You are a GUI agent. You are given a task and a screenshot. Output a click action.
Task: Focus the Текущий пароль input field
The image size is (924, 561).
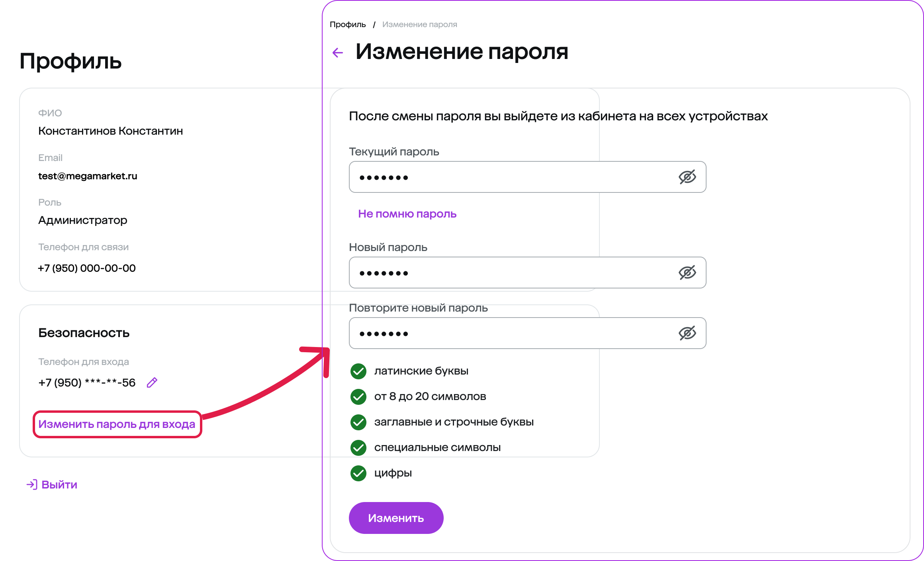(x=528, y=177)
